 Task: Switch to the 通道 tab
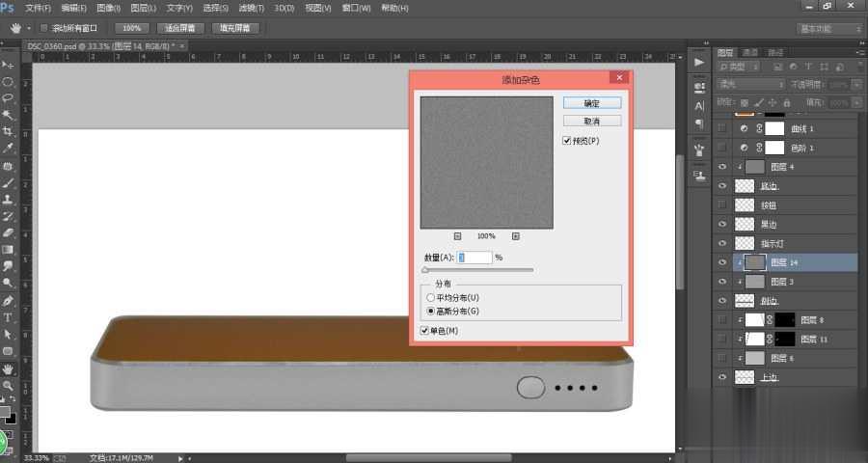tap(750, 53)
